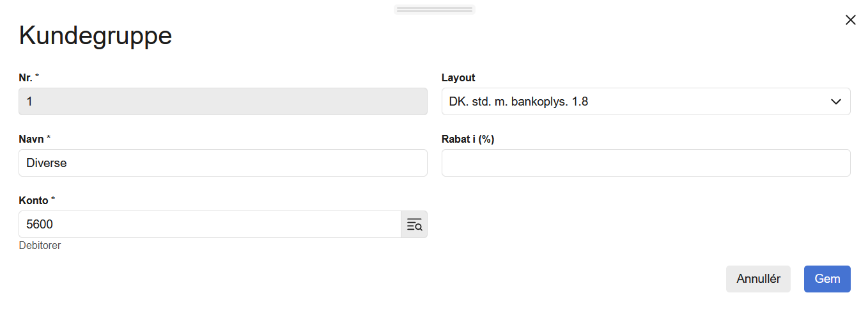This screenshot has width=868, height=311.
Task: Click the word Diverse in the name field
Action: point(47,163)
